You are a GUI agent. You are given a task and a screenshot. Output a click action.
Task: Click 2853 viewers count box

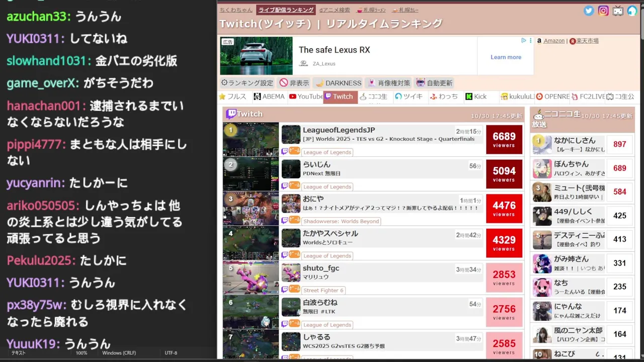coord(504,278)
